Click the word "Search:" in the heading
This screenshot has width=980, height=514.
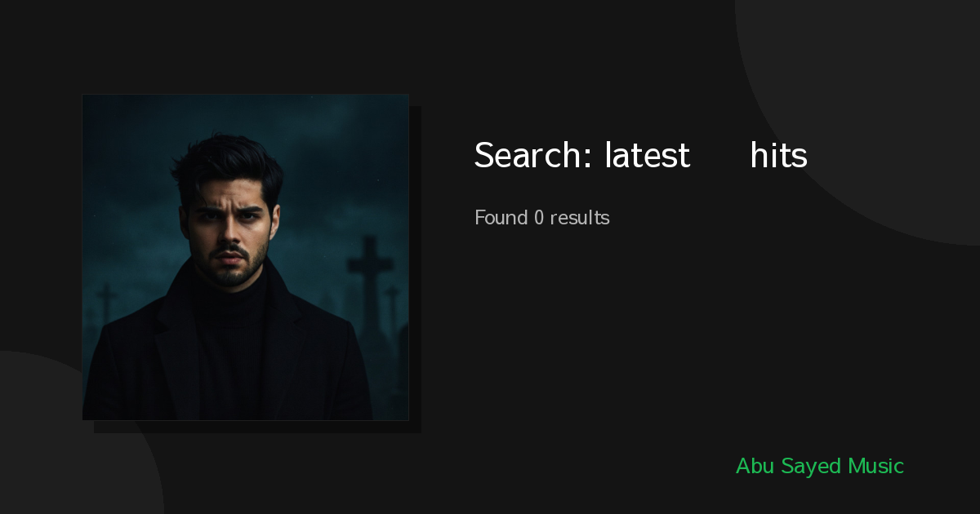(533, 155)
